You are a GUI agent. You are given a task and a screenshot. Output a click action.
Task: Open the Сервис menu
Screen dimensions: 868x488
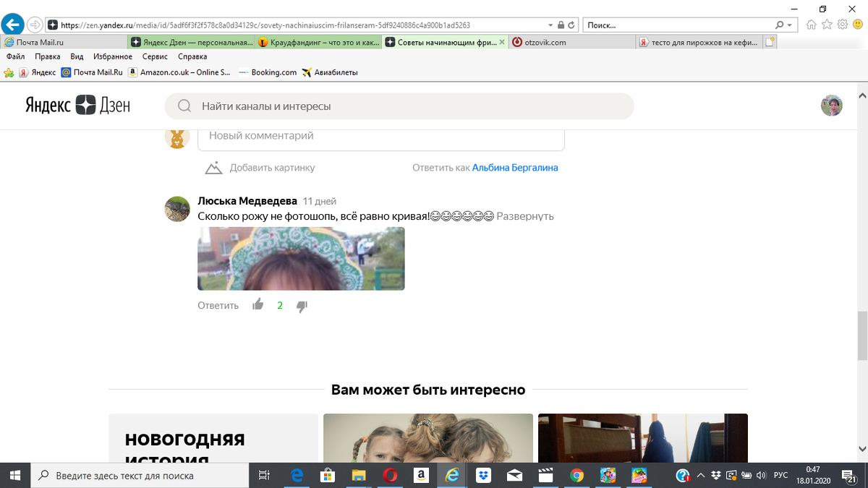coord(156,56)
